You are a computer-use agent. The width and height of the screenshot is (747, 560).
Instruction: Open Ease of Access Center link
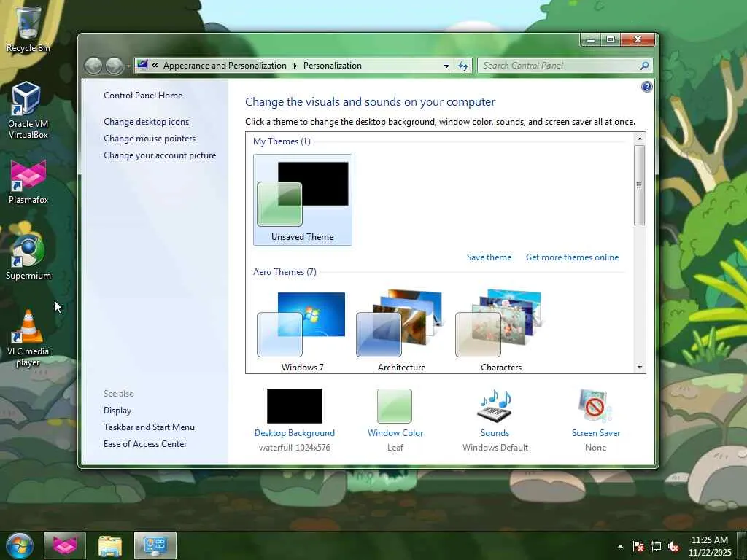(145, 444)
